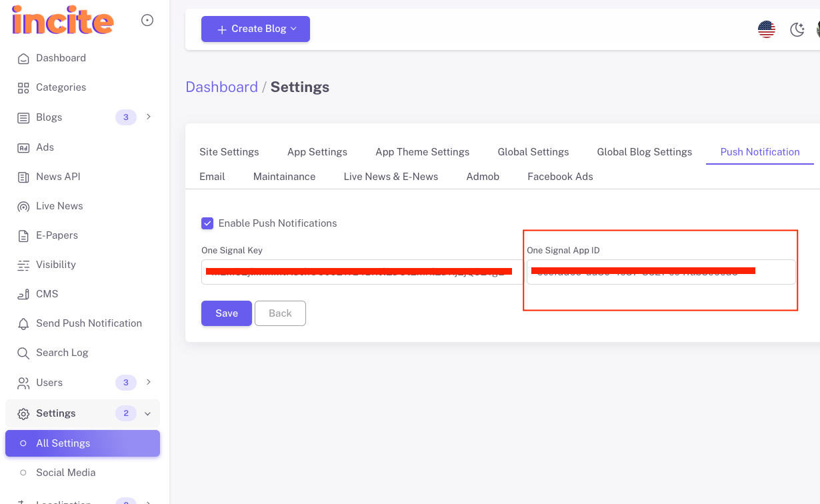Toggle sidebar pin circle next to logo
This screenshot has height=504, width=820.
pos(147,21)
